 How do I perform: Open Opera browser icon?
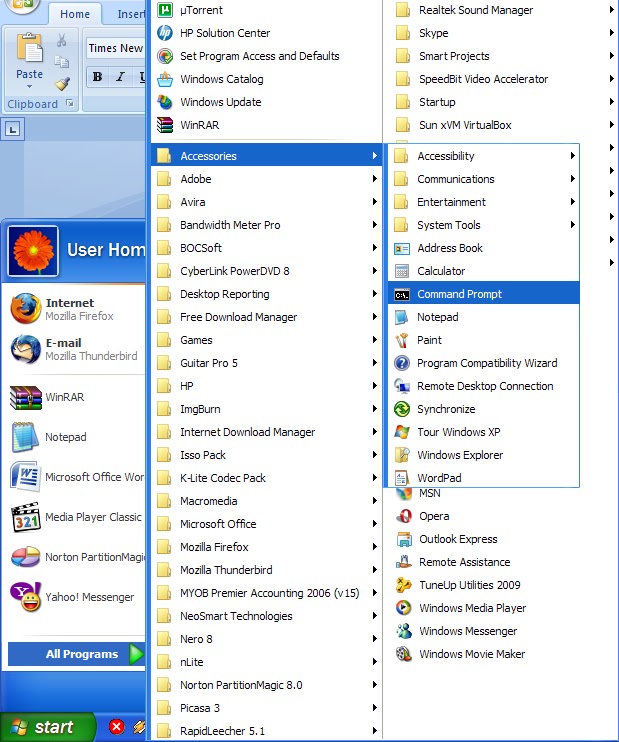click(x=404, y=516)
